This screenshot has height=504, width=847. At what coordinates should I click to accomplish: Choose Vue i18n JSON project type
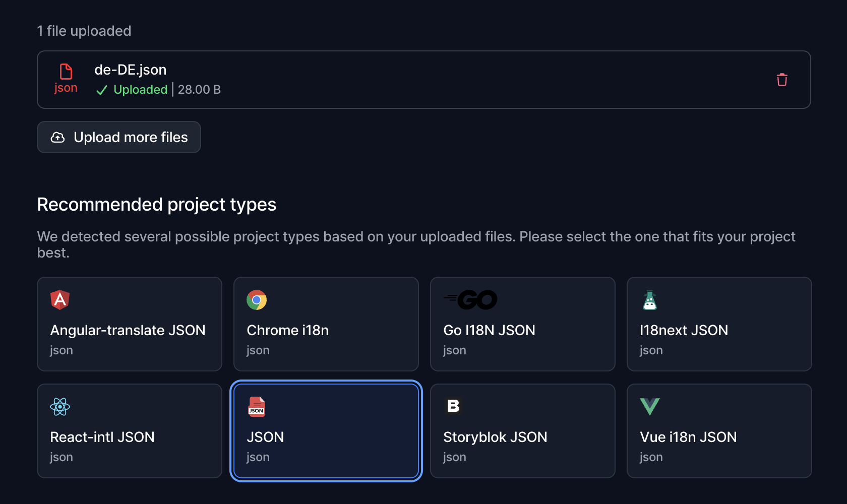pyautogui.click(x=719, y=431)
